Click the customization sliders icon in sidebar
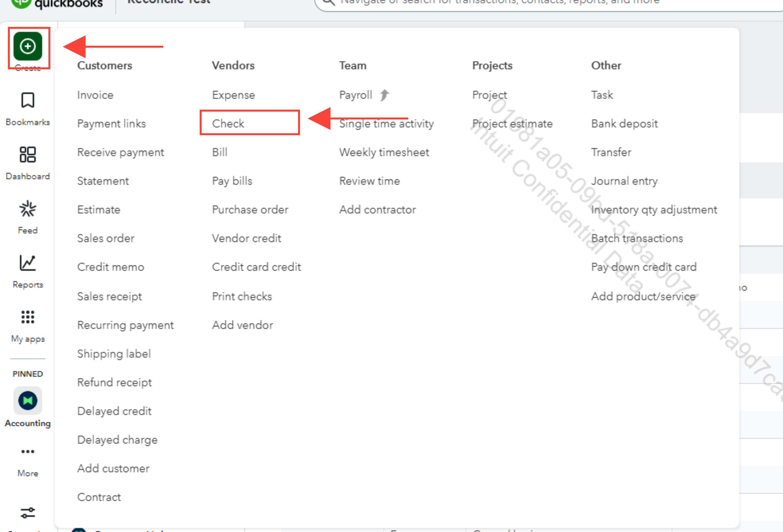Screen dimensions: 783x532 pos(28,513)
